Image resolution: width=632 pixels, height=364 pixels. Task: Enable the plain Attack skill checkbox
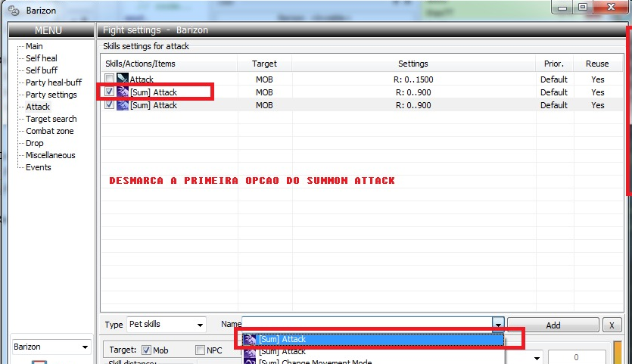tap(110, 79)
